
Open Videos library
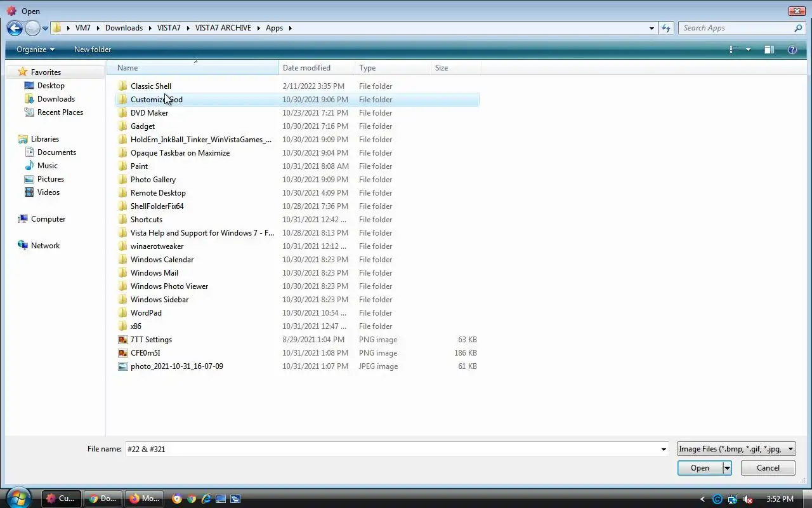(x=48, y=192)
